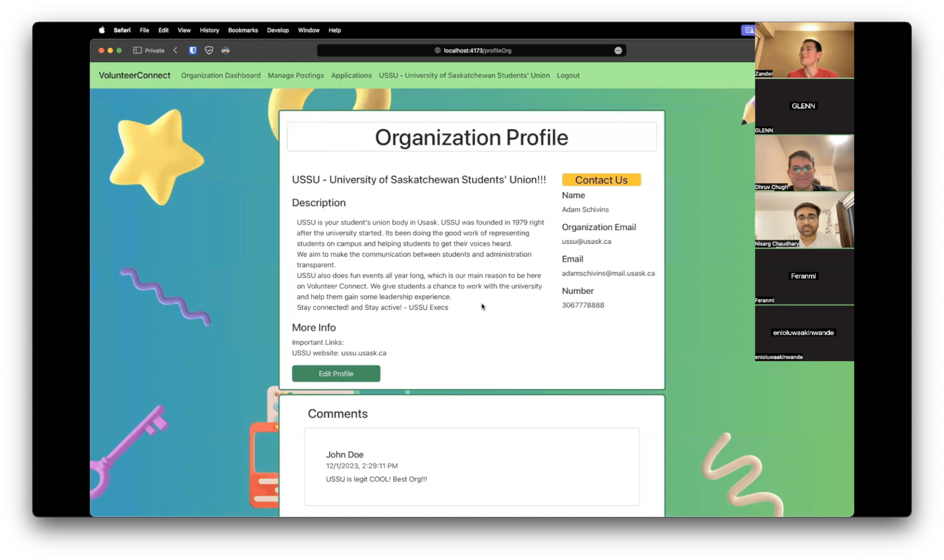This screenshot has width=944, height=560.
Task: Select Dhruv Chugh's video thumbnail
Action: pos(804,162)
